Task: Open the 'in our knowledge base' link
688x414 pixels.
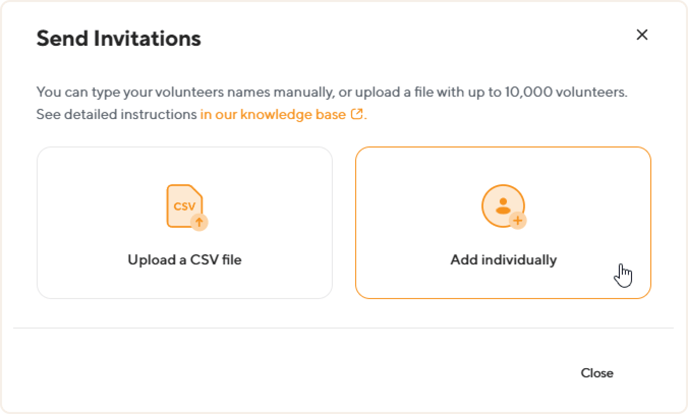Action: [282, 114]
